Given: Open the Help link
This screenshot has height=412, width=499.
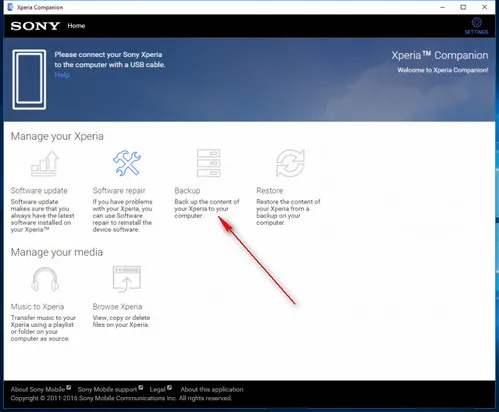Looking at the screenshot, I should pos(62,75).
